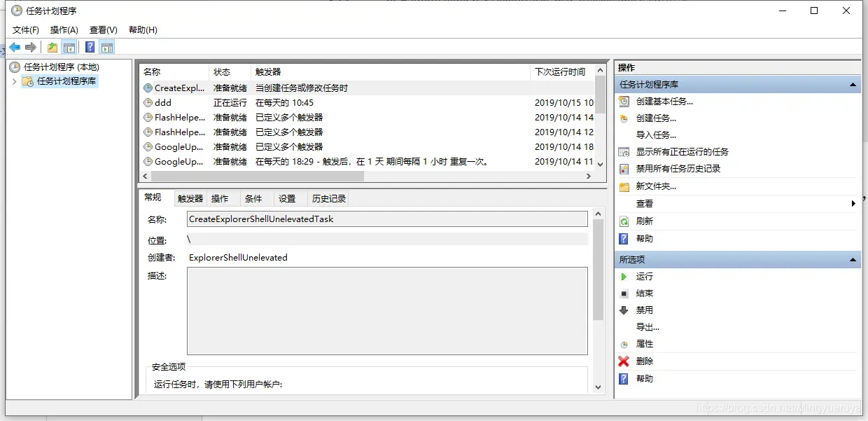Click the 创建任务... action link
The height and width of the screenshot is (421, 868).
(x=656, y=118)
